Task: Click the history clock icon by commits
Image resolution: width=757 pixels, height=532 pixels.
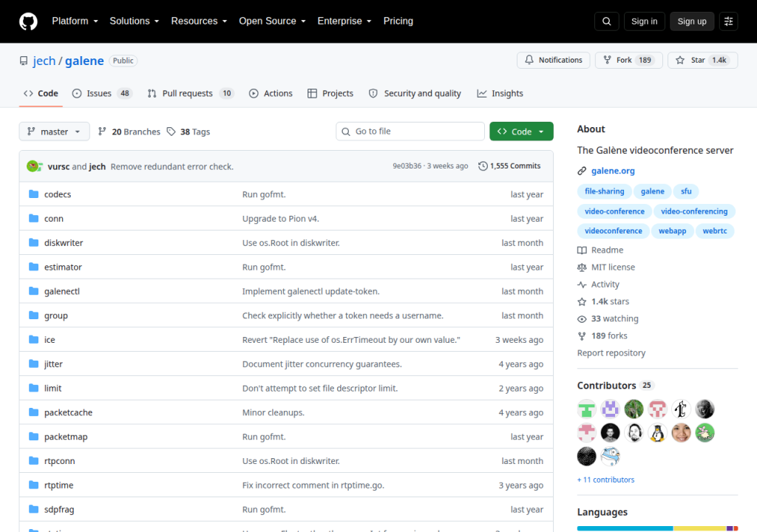Action: [x=483, y=166]
